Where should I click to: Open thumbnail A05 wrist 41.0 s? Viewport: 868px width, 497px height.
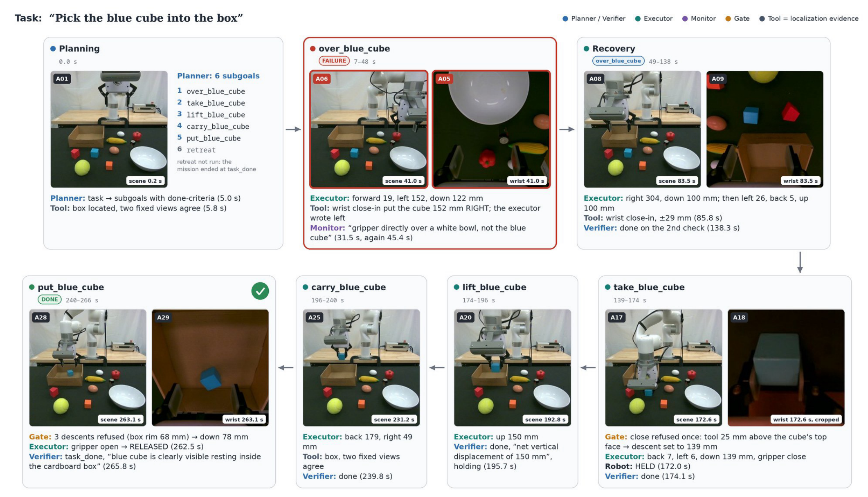click(x=491, y=129)
